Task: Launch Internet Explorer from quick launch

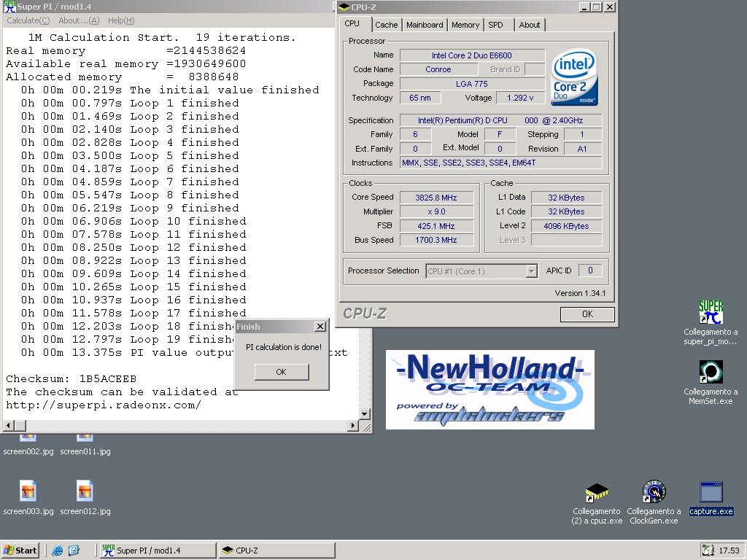Action: click(x=57, y=551)
